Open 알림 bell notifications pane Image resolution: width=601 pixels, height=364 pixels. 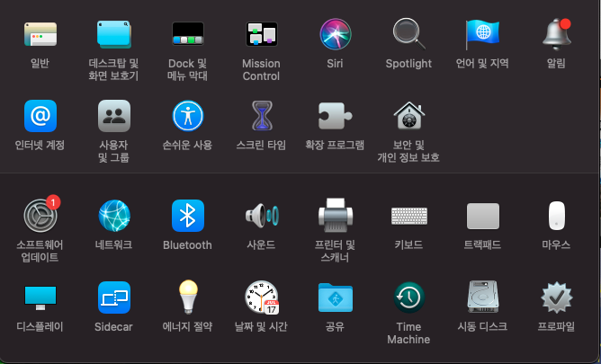pos(557,34)
